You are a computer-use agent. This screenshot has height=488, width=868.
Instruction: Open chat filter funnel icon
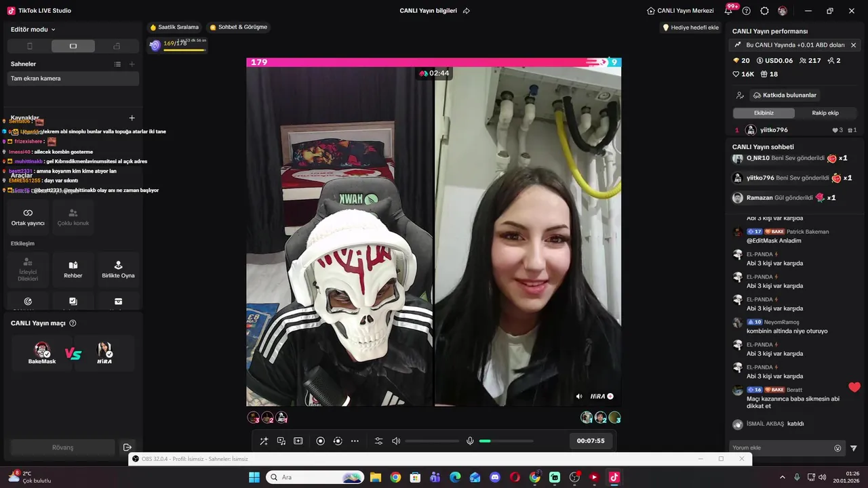coord(854,448)
